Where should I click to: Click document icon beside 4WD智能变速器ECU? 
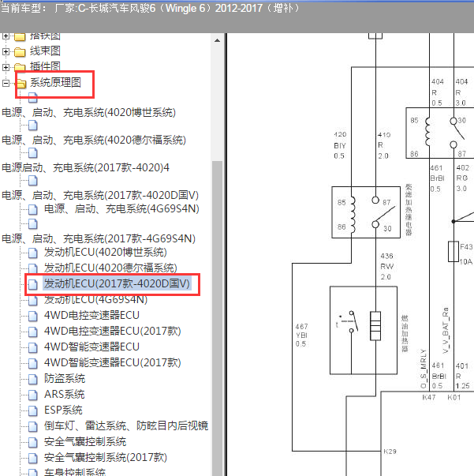point(33,347)
